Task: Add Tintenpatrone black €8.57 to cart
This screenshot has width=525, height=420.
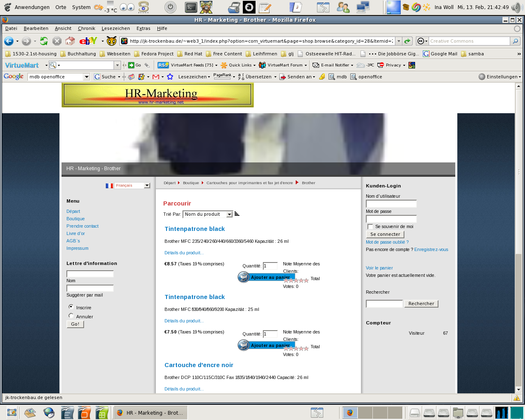Action: (266, 277)
